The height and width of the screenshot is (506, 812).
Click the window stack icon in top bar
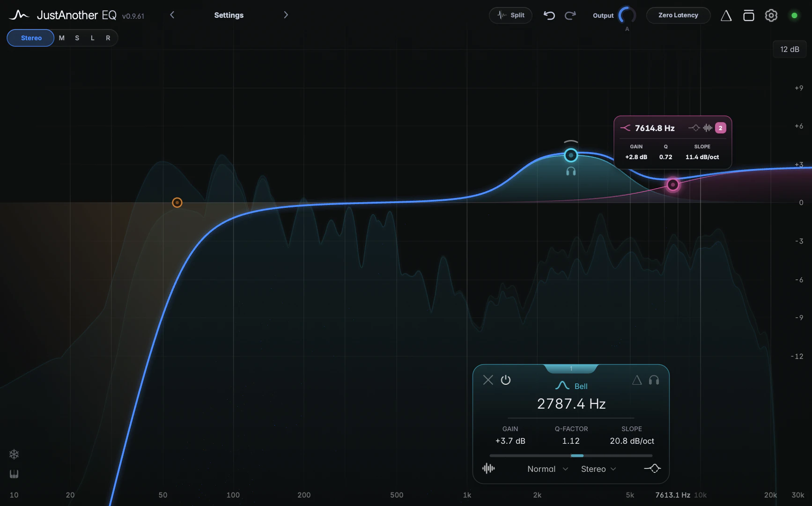[748, 15]
